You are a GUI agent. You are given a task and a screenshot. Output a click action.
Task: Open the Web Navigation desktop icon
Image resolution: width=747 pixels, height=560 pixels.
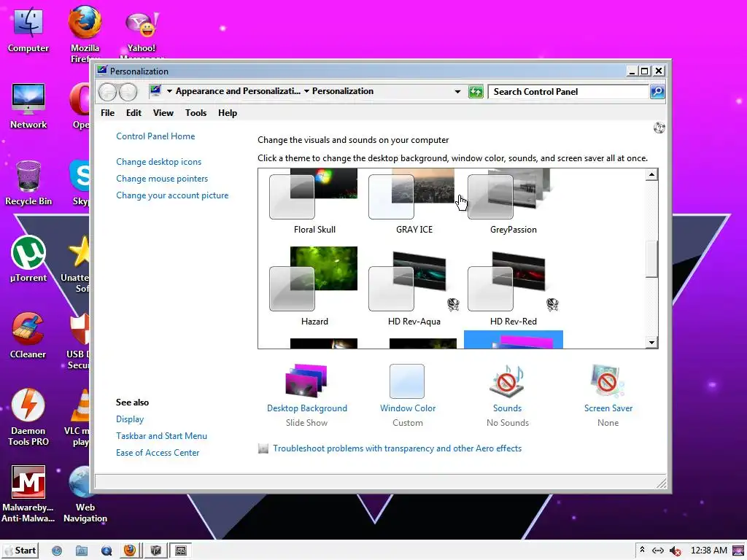[x=85, y=494]
